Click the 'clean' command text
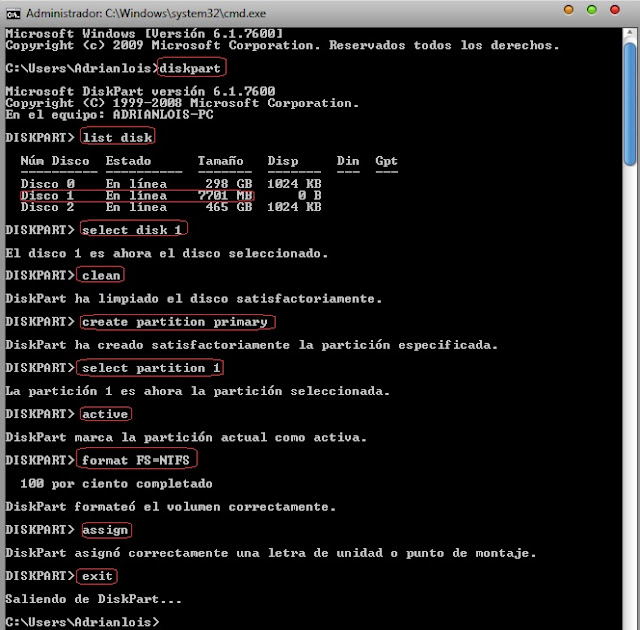The width and height of the screenshot is (640, 630). (101, 275)
